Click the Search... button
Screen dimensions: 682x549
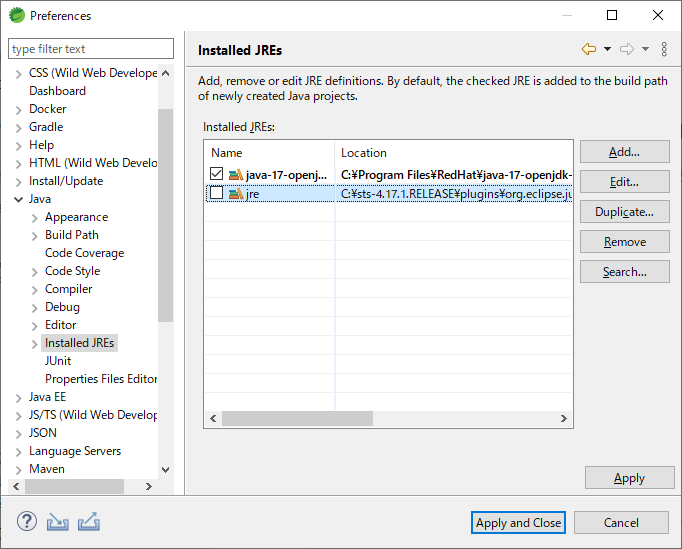(x=625, y=272)
